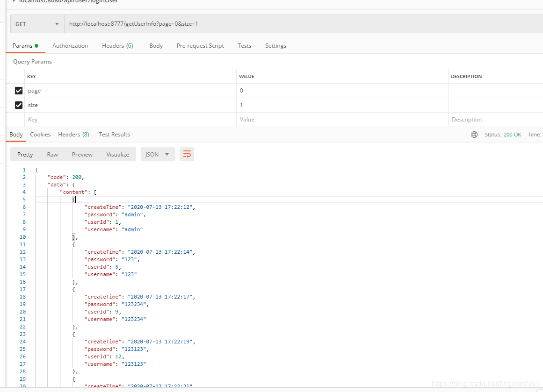This screenshot has width=543, height=392.
Task: Click the size key cell
Action: tap(130, 105)
